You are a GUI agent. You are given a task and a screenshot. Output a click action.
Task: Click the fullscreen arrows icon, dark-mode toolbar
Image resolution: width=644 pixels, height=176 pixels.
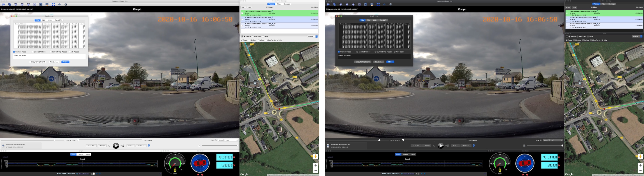pyautogui.click(x=378, y=4)
